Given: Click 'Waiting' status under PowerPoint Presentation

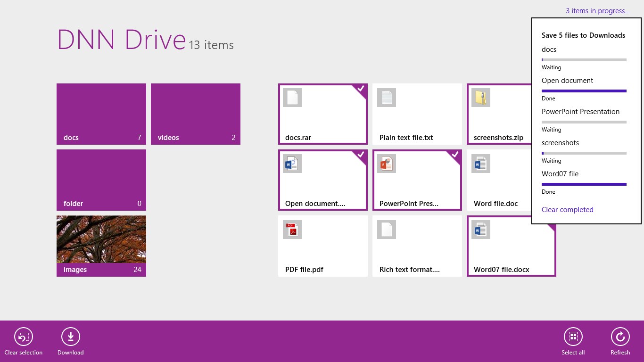Looking at the screenshot, I should 552,130.
